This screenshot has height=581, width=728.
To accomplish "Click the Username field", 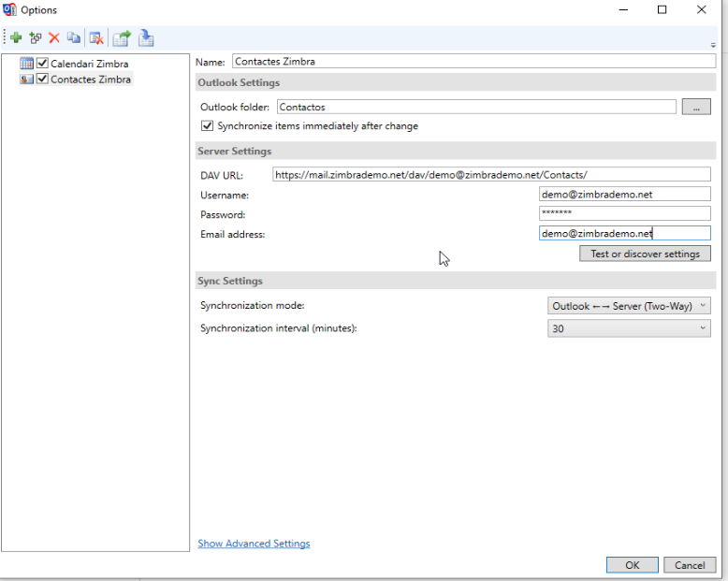I will 624,194.
